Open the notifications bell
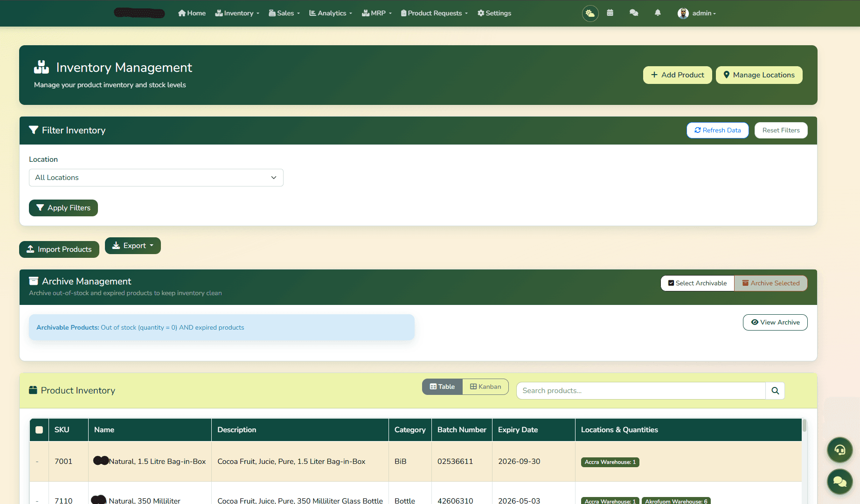 (658, 13)
